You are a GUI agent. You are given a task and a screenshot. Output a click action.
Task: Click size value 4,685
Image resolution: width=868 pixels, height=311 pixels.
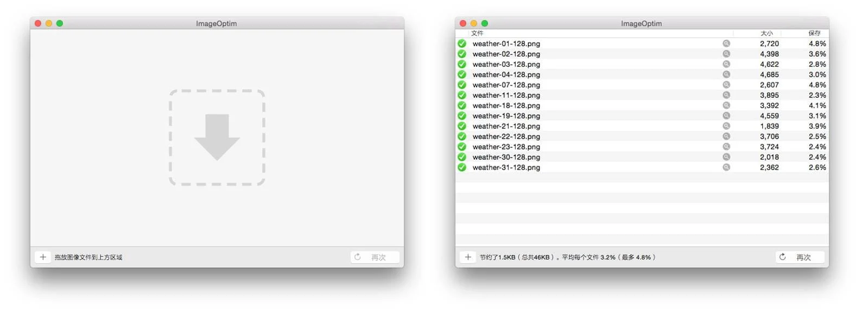pos(769,74)
